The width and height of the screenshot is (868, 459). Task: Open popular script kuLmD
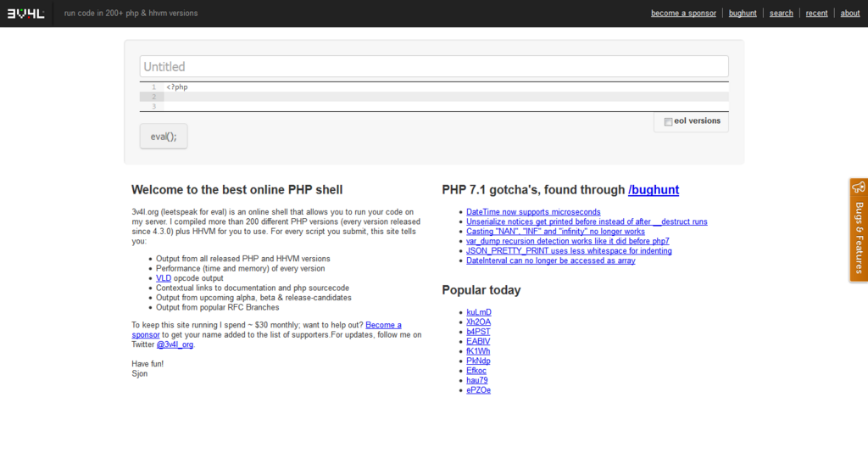(x=478, y=312)
